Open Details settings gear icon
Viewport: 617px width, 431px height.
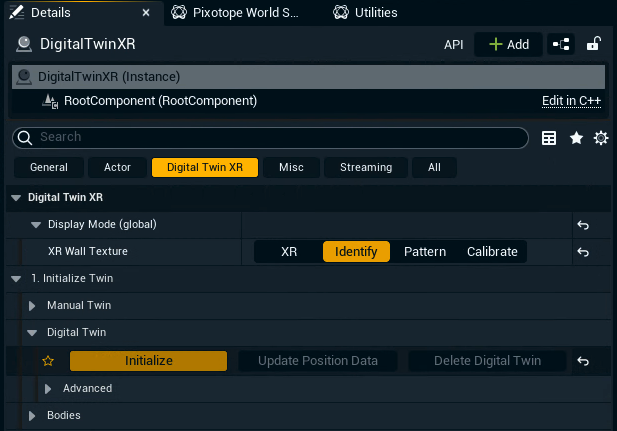coord(601,138)
